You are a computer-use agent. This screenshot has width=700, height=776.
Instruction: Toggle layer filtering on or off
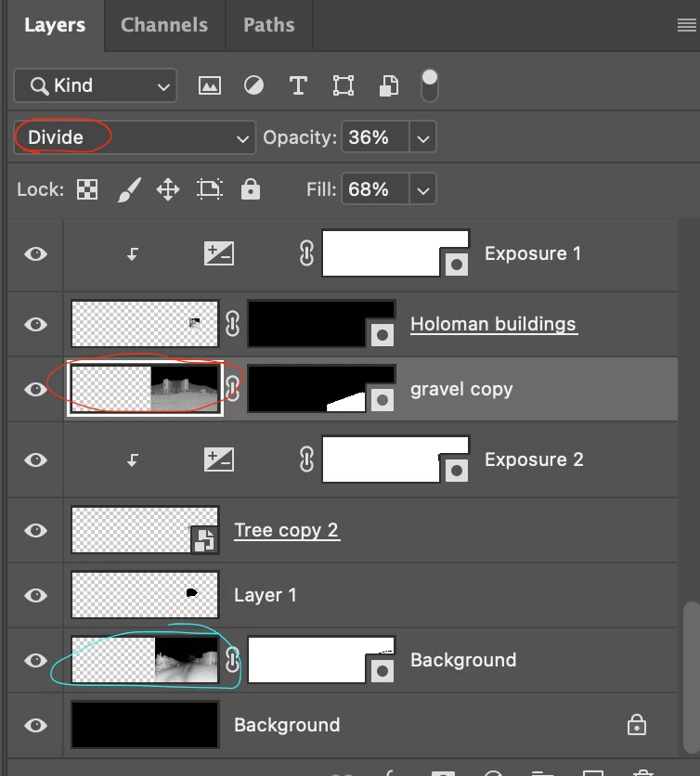pyautogui.click(x=429, y=85)
